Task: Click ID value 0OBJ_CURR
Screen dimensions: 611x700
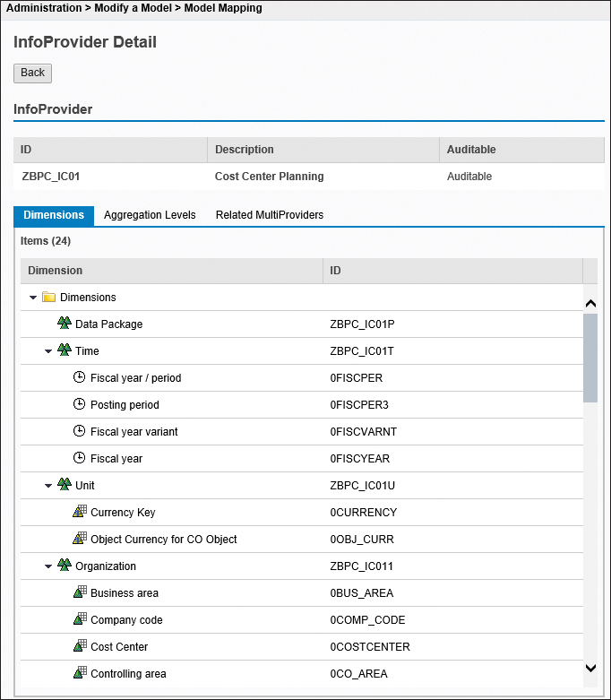Action: (x=362, y=540)
